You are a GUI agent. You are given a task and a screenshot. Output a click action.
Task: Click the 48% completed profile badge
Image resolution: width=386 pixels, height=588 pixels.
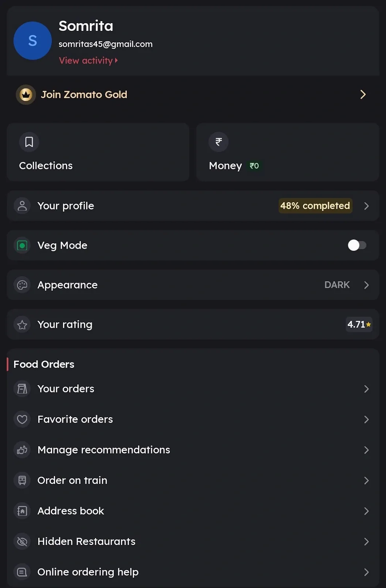(x=315, y=206)
